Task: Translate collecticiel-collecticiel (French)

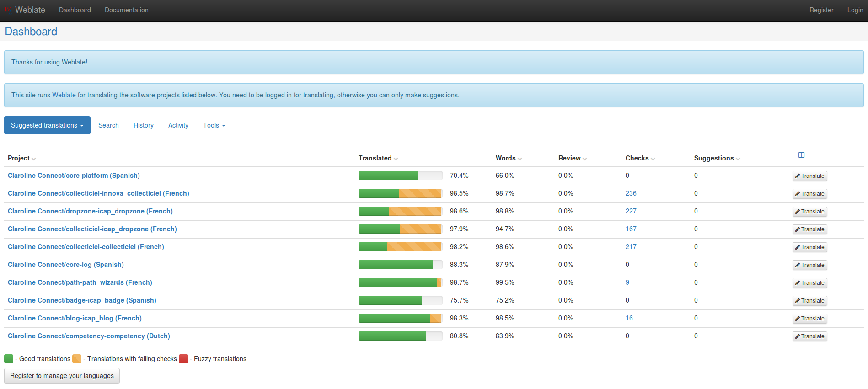Action: (x=810, y=247)
